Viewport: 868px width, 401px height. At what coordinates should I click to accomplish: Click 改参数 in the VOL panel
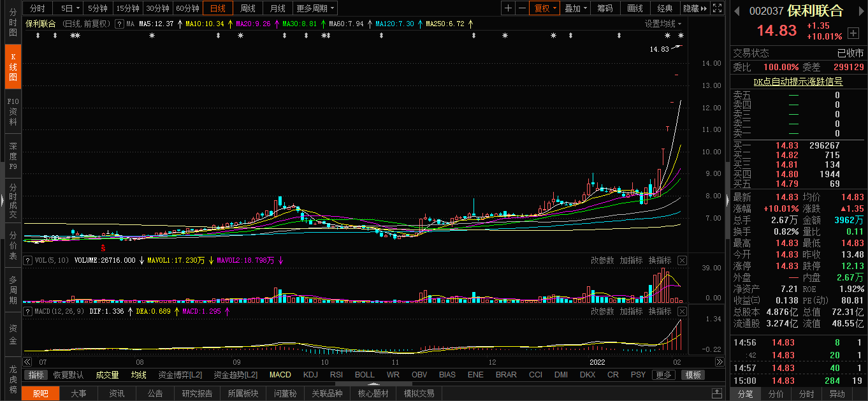602,260
